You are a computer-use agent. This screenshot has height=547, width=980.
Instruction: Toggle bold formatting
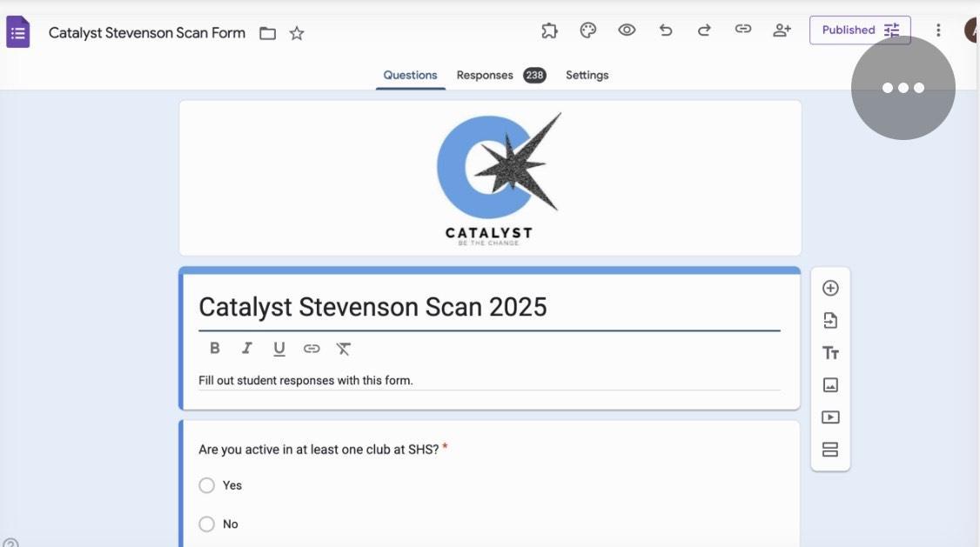pyautogui.click(x=214, y=348)
